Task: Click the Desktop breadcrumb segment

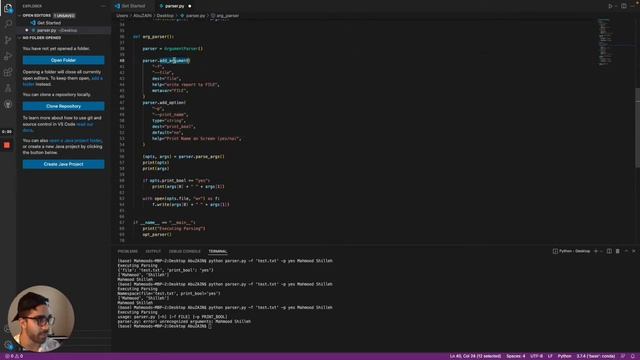Action: (x=165, y=16)
